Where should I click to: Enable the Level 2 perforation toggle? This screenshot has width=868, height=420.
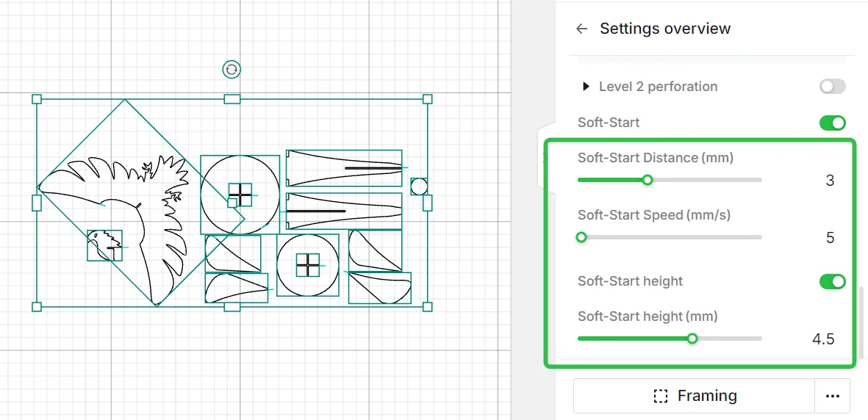click(x=833, y=87)
